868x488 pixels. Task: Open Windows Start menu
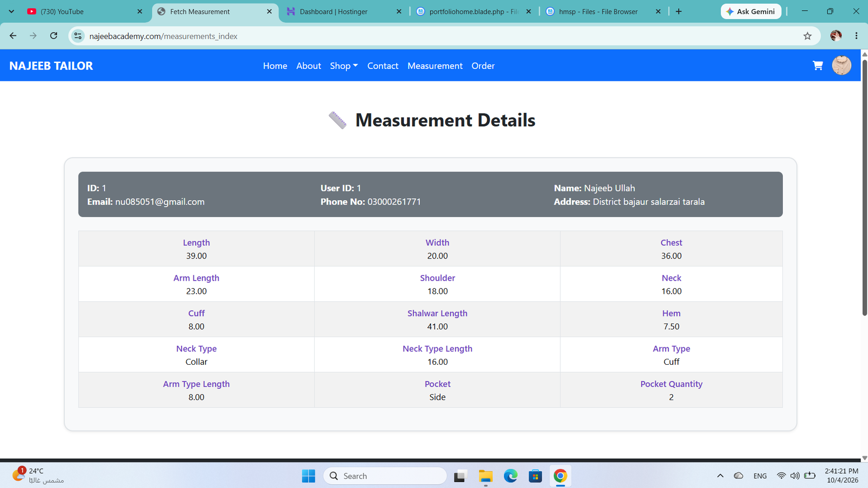(309, 476)
